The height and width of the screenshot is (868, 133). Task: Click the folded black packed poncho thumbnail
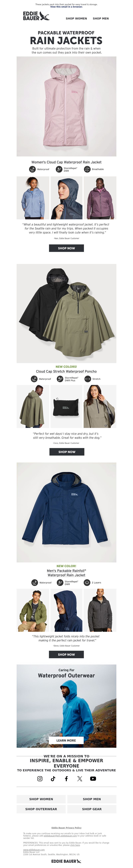[66, 406]
